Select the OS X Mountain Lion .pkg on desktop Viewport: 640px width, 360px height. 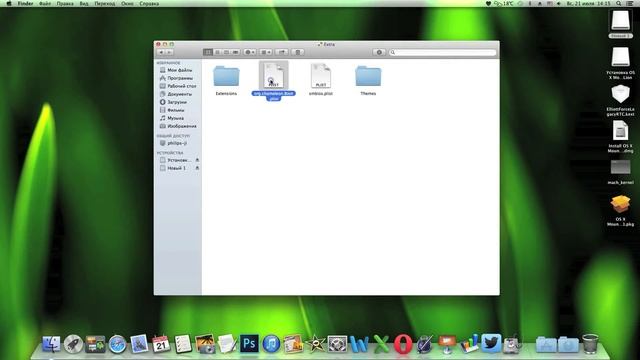coord(620,211)
